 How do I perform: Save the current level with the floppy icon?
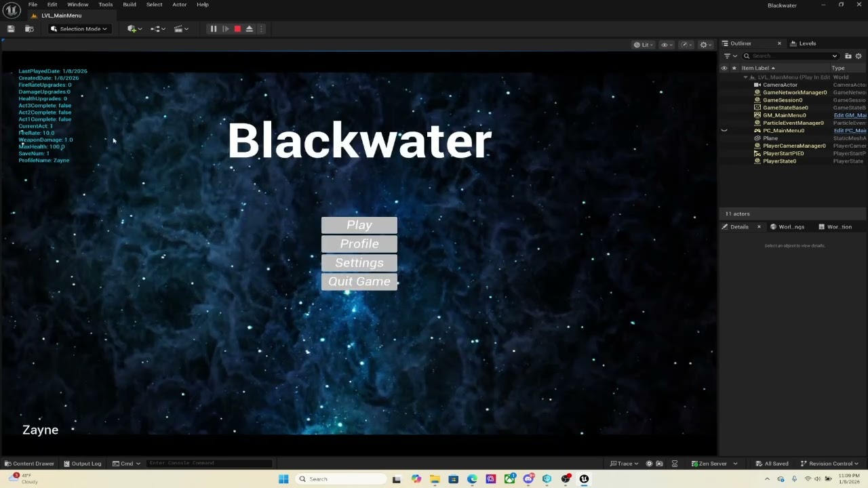11,28
